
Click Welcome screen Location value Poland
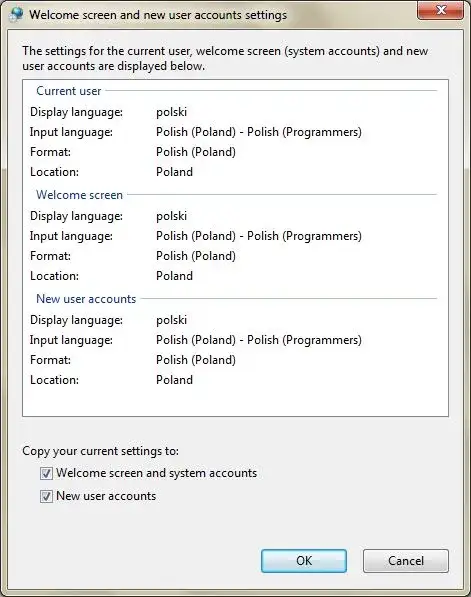point(174,276)
